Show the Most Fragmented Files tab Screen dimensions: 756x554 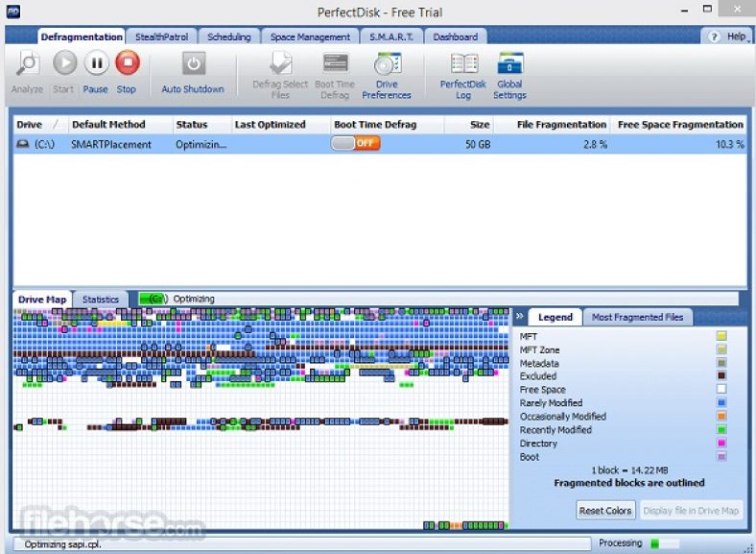(x=637, y=317)
